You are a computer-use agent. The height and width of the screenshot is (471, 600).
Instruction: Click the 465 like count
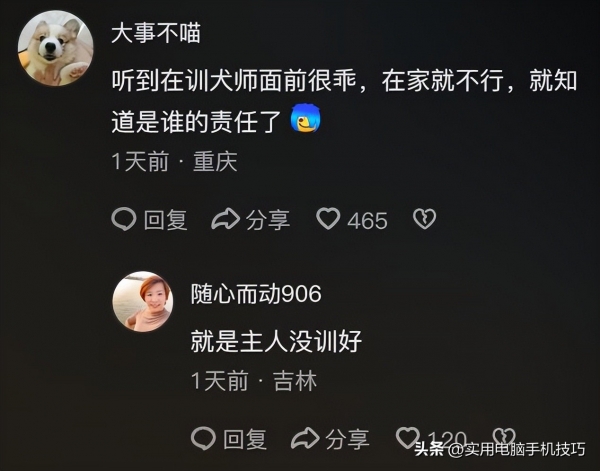point(367,221)
